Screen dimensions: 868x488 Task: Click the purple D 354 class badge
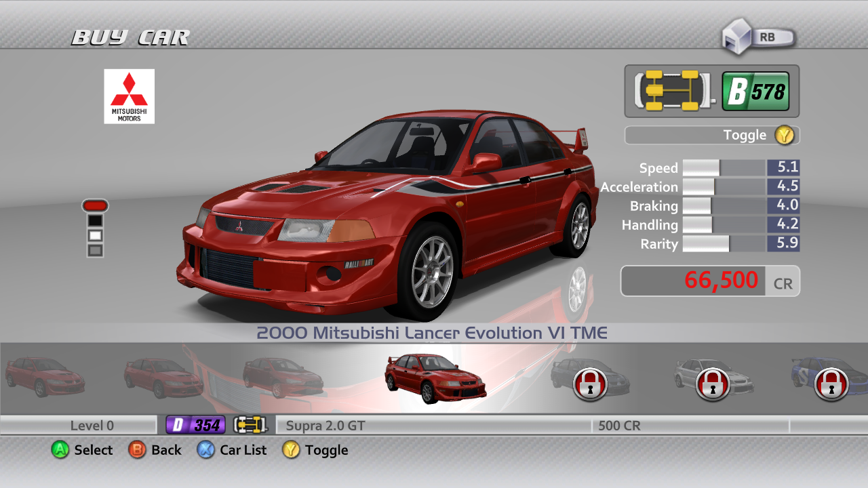tap(195, 425)
